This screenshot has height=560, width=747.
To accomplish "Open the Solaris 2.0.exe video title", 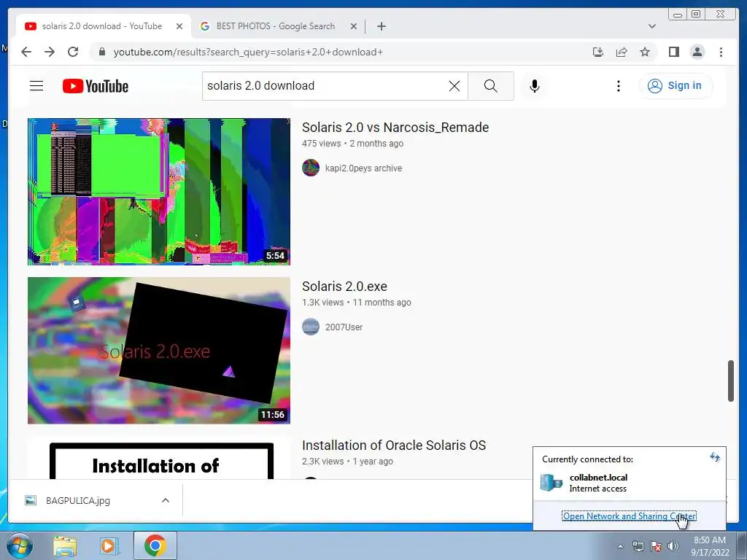I will 344,286.
